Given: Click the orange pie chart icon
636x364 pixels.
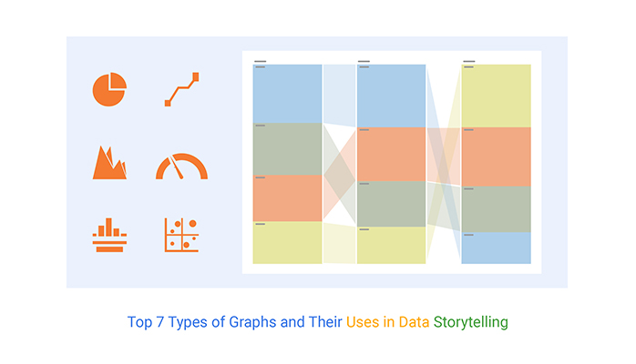Looking at the screenshot, I should point(109,89).
